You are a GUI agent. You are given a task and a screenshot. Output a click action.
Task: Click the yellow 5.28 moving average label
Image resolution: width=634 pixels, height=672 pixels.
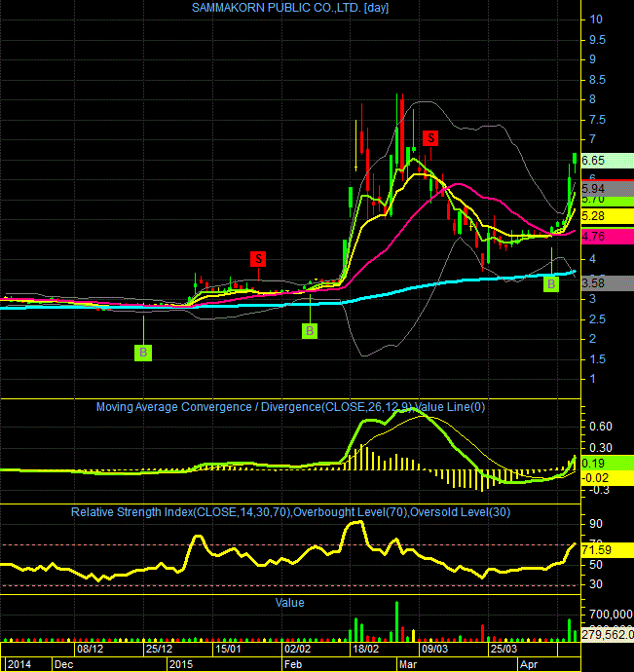[607, 216]
